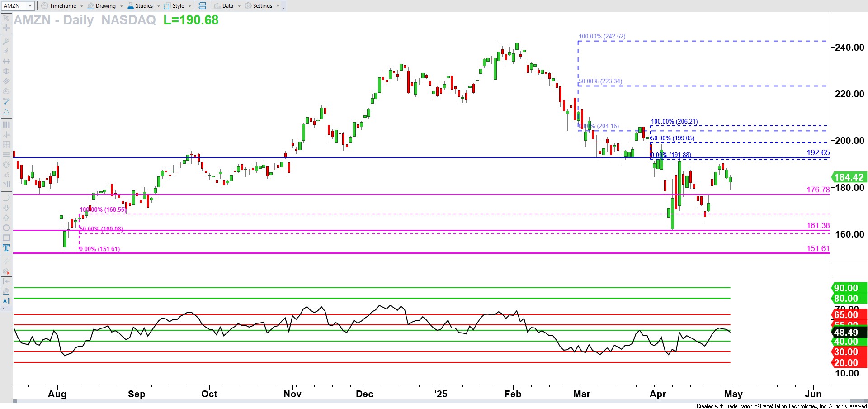Select the Andrews pitchfork drawing tool
The height and width of the screenshot is (409, 868).
pos(6,42)
